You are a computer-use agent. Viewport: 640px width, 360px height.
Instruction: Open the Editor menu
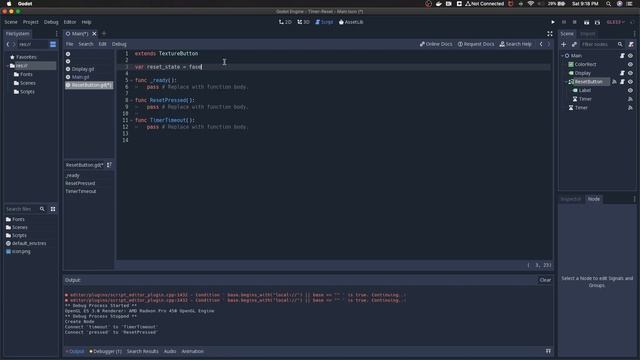70,22
